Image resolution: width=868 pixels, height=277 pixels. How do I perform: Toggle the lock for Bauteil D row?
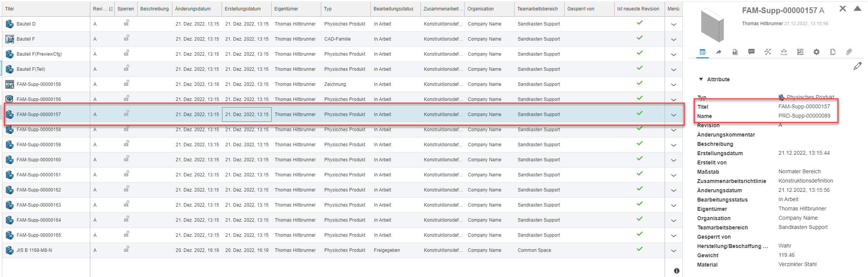pos(126,23)
